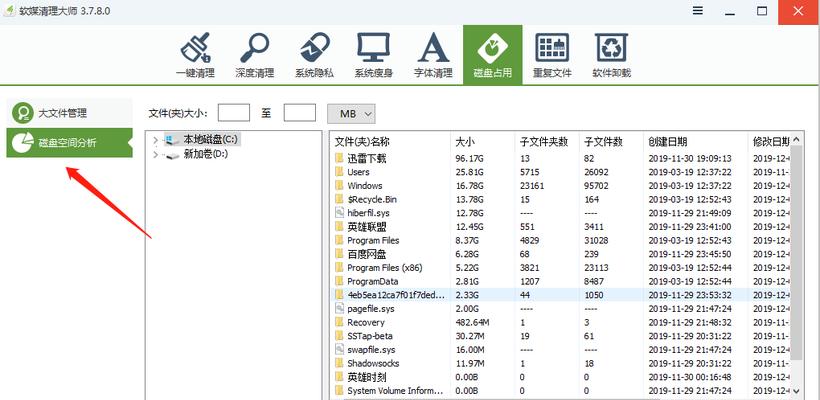
Task: Click the Users folder icon
Action: [339, 172]
